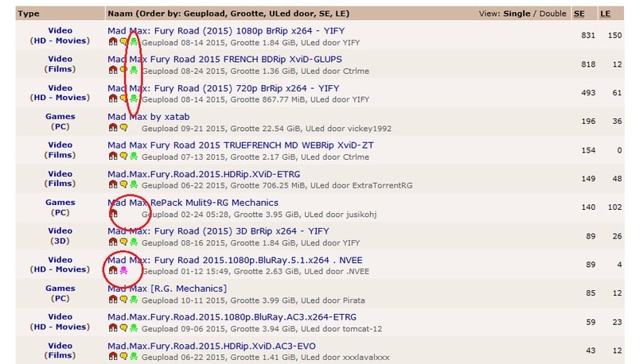Click comment icon for 1080p BrRip YIFY torrent

pyautogui.click(x=123, y=41)
